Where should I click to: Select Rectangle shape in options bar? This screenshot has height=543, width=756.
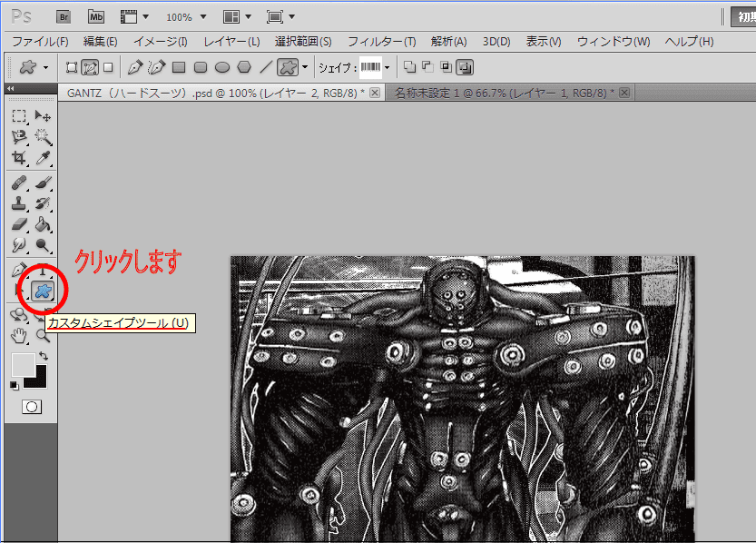coord(179,67)
